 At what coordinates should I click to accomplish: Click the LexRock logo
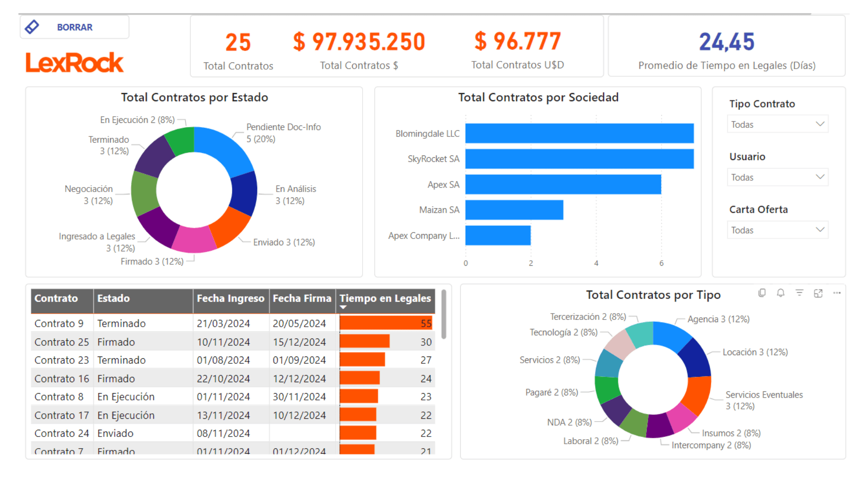pyautogui.click(x=75, y=62)
